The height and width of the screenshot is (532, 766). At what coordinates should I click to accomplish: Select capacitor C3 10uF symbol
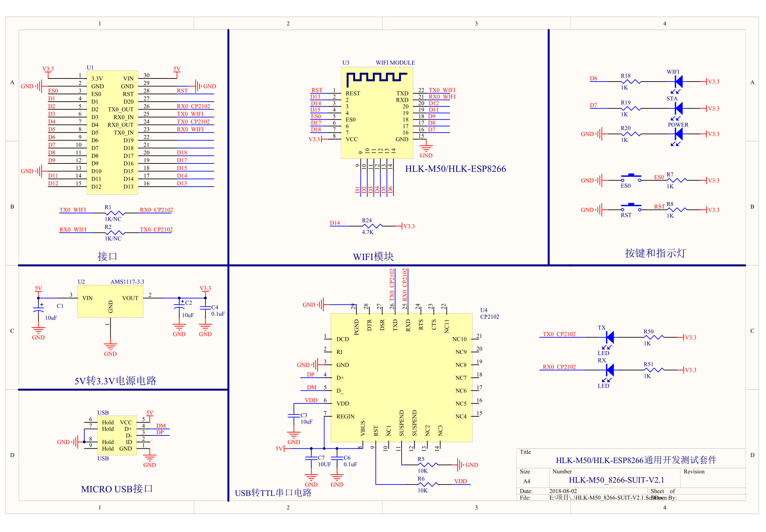pyautogui.click(x=294, y=416)
